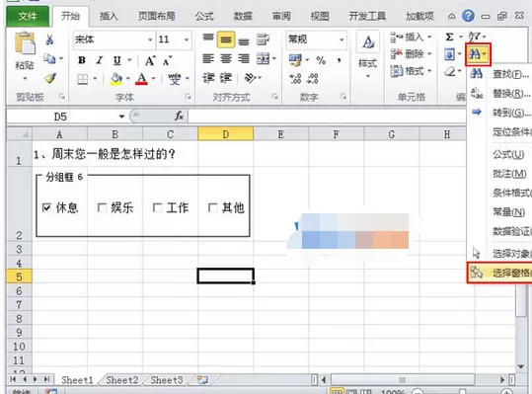Click the insert function fx button
This screenshot has width=532, height=394.
180,117
